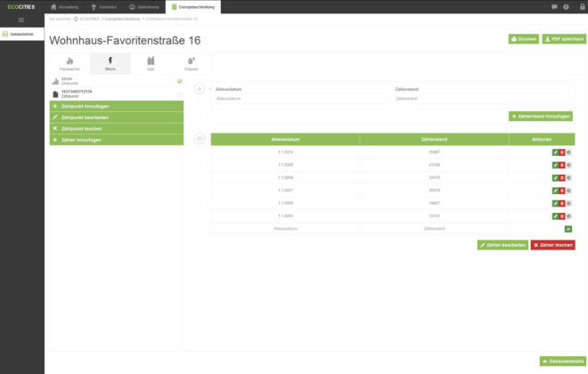Open the Verwaltung menu in top navigation
The height and width of the screenshot is (374, 588).
coord(64,7)
